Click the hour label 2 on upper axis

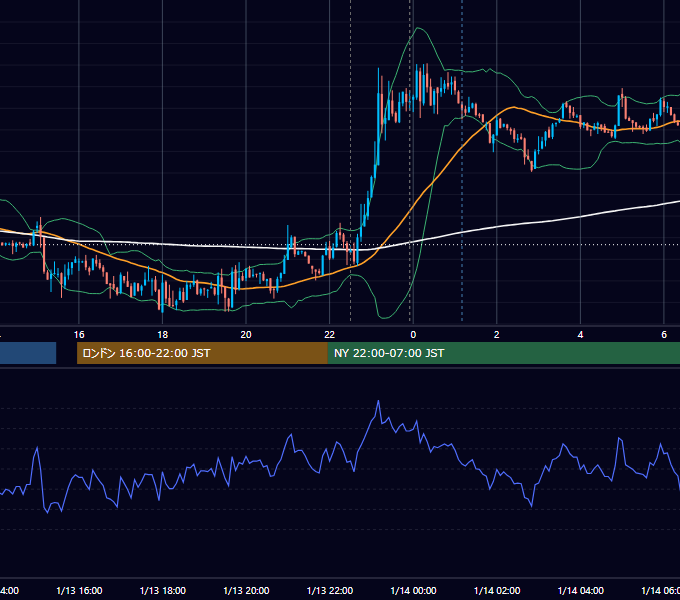[x=497, y=335]
